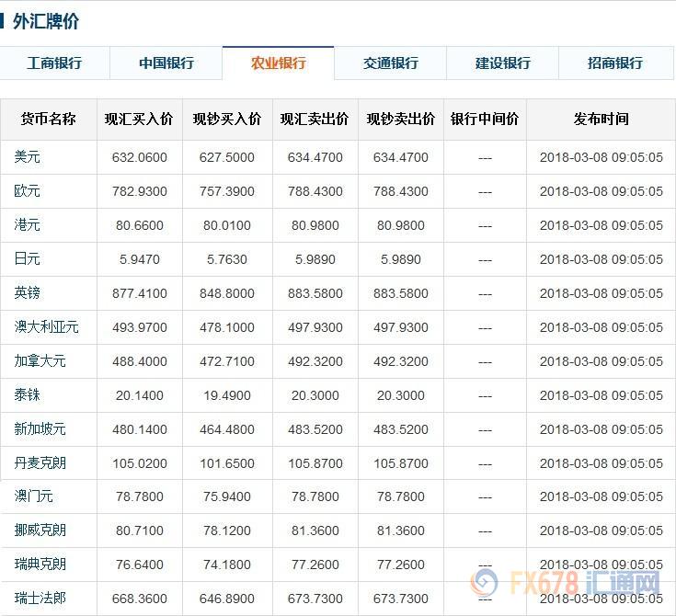Select 澳大利亚元 现钞买入价 value 478.1000
The height and width of the screenshot is (616, 676).
(x=227, y=327)
